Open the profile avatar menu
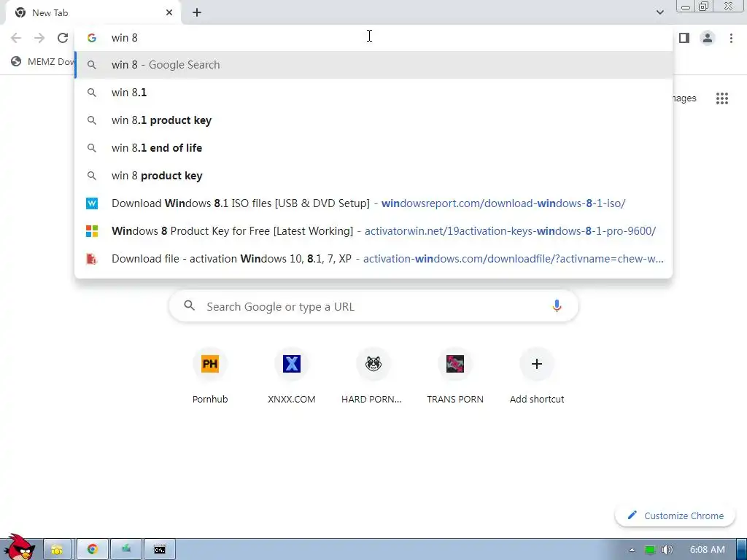The height and width of the screenshot is (560, 747). (708, 38)
